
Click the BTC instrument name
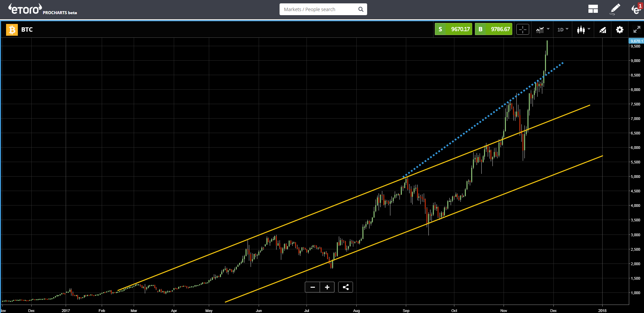point(27,30)
